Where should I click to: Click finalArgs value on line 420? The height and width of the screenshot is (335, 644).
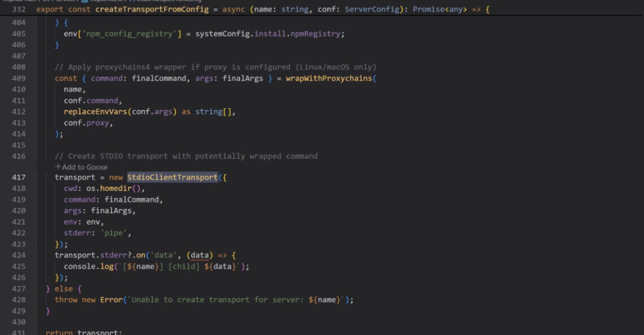point(111,211)
